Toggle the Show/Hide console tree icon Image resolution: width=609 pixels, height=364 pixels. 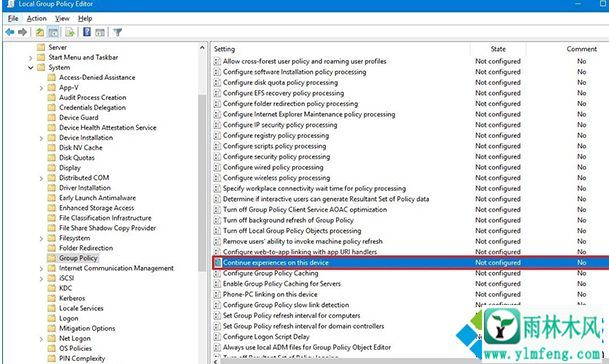tap(53, 32)
